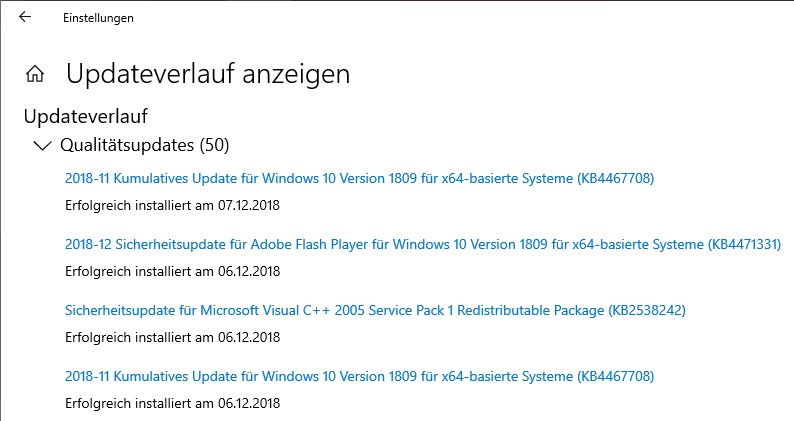Click the words "Redistributable Package" in the update link
794x421 pixels.
[x=531, y=310]
